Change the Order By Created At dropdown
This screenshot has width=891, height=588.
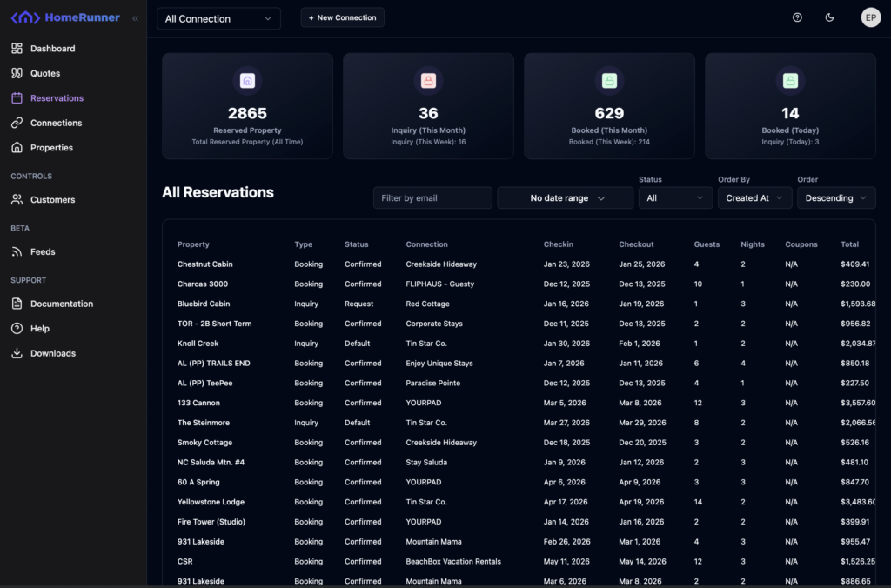pyautogui.click(x=754, y=198)
